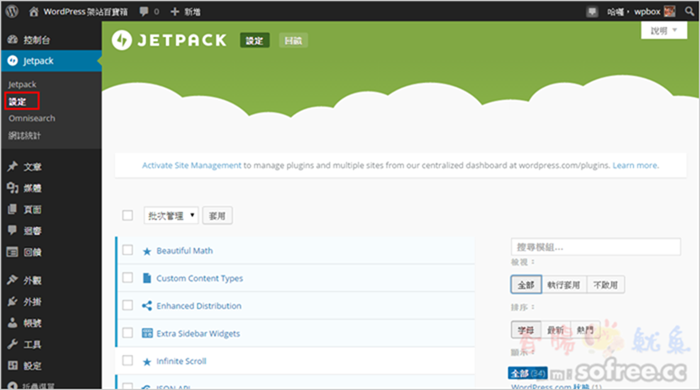
Task: Open the Jetpack settings (設定) submenu item
Action: (x=18, y=101)
